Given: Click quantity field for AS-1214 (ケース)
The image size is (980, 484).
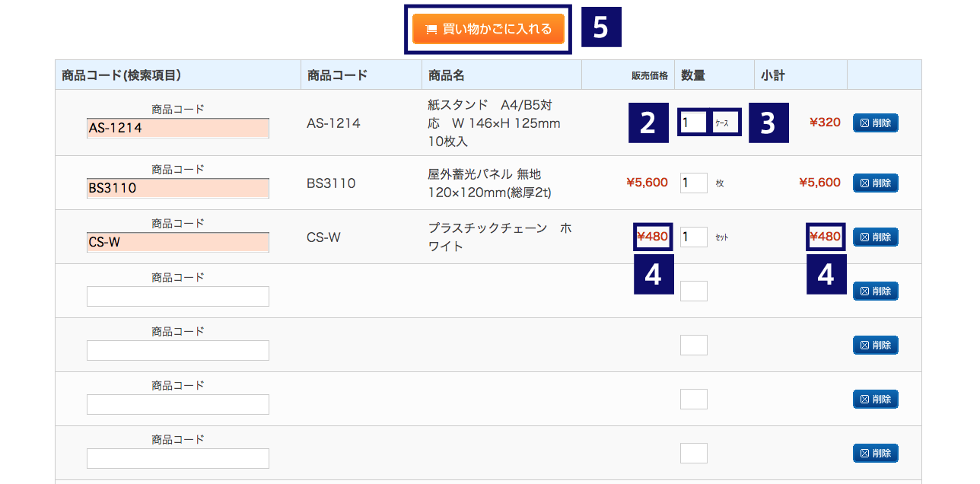Looking at the screenshot, I should pos(693,123).
